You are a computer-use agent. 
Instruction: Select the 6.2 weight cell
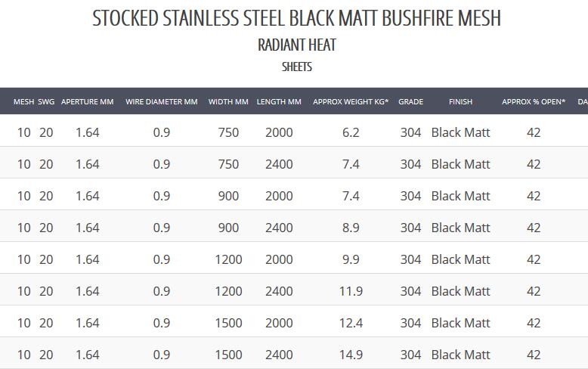(x=351, y=132)
